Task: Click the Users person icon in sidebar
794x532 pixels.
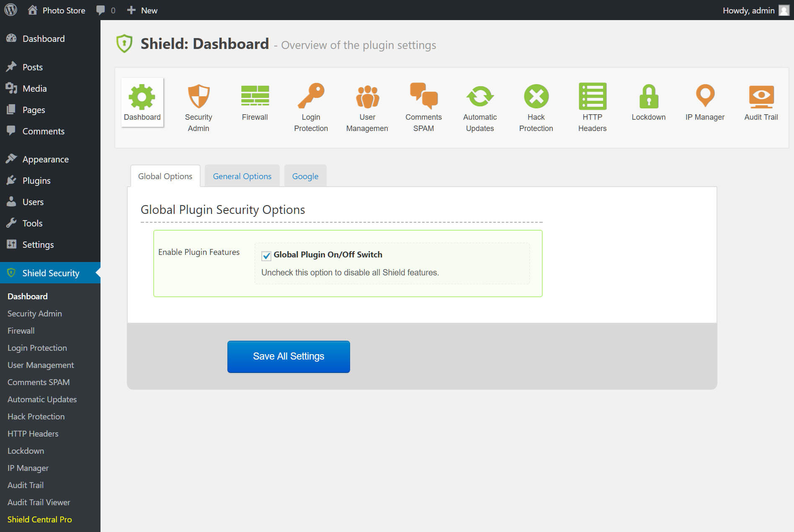Action: 11,202
